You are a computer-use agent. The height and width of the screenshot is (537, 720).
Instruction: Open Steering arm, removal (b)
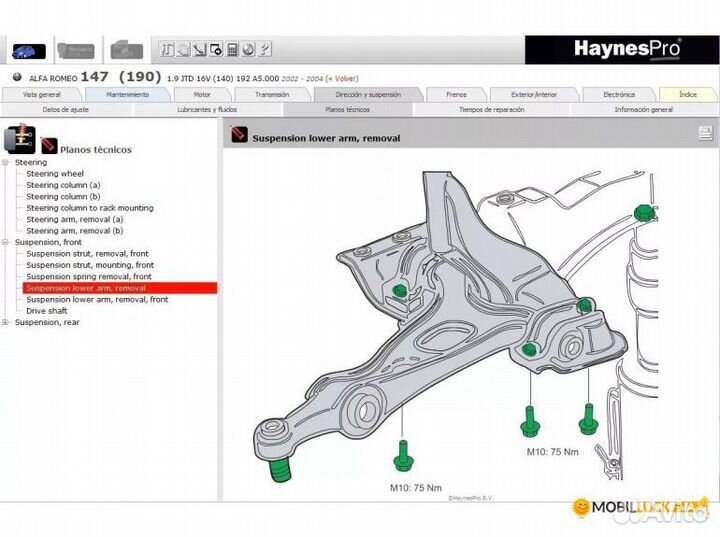[x=75, y=231]
